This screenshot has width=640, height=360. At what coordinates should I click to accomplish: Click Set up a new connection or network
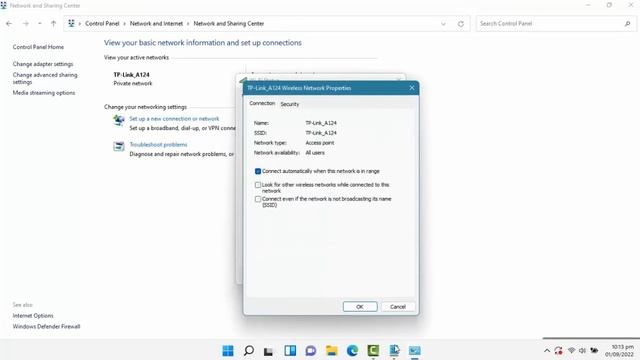click(x=174, y=119)
